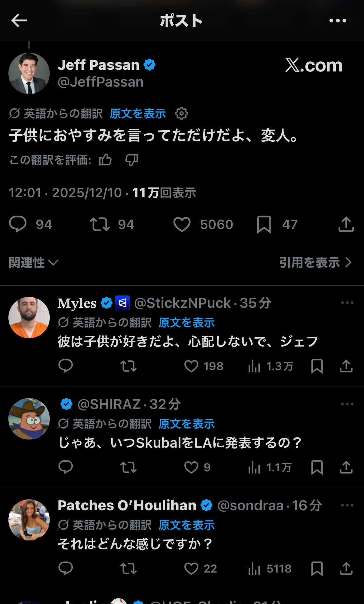
Task: Reply to Jeff Passan's post
Action: point(18,224)
